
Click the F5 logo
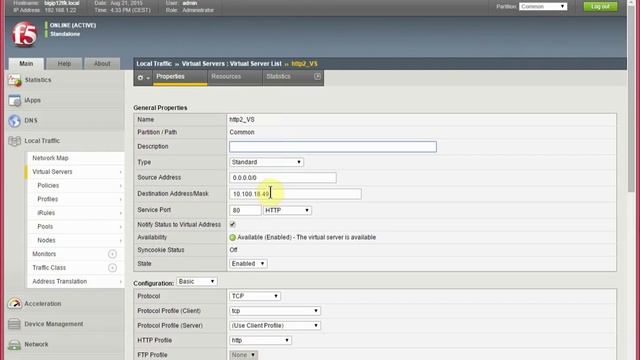[x=24, y=34]
